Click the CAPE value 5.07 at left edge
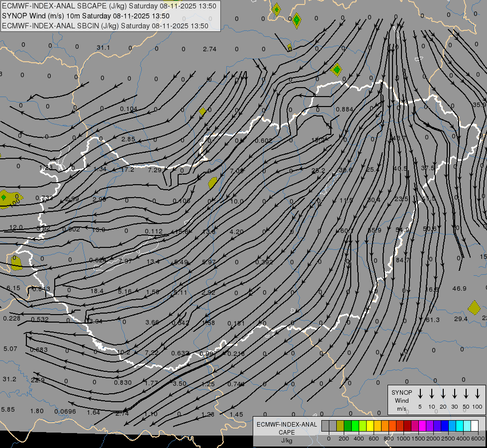The image size is (487, 448). pos(10,349)
